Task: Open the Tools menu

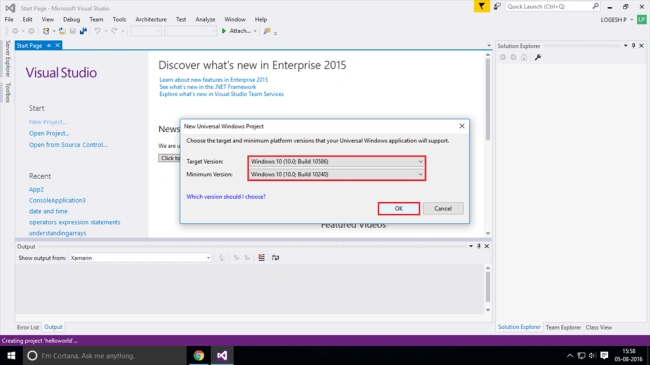Action: coord(119,19)
